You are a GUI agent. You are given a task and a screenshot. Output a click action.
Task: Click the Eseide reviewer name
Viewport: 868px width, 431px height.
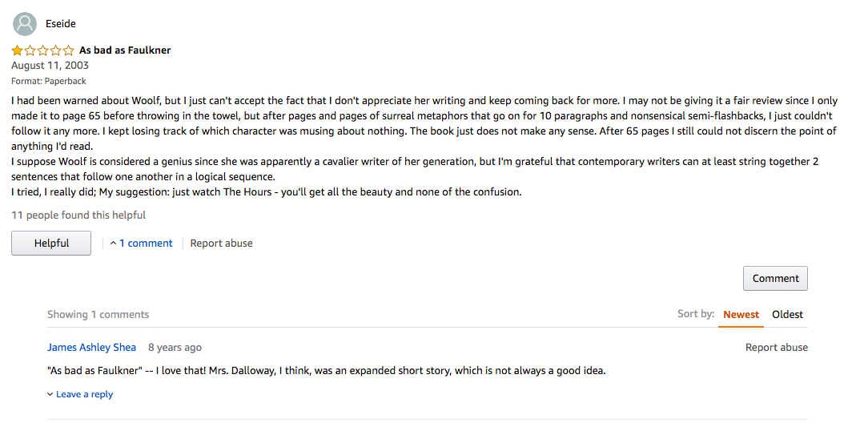coord(61,24)
